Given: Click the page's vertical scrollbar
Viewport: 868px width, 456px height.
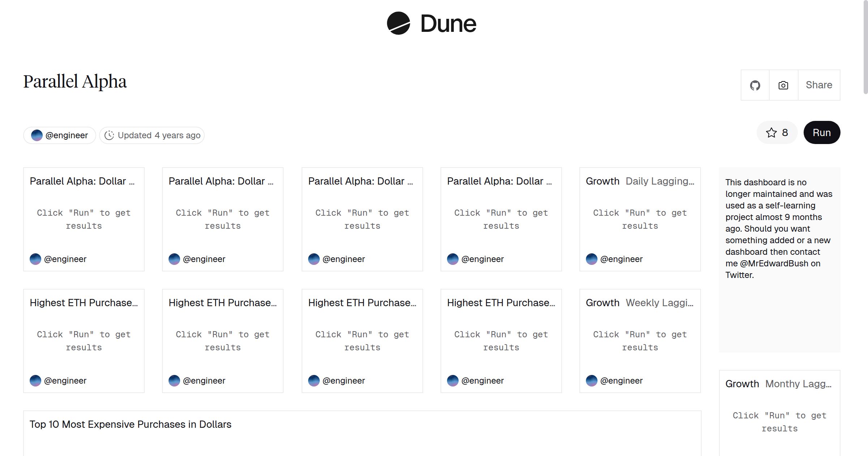Looking at the screenshot, I should (x=865, y=47).
